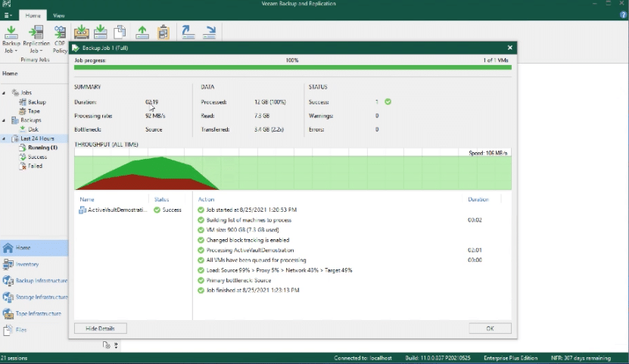
Task: Select the Failed tree node
Action: click(x=30, y=166)
